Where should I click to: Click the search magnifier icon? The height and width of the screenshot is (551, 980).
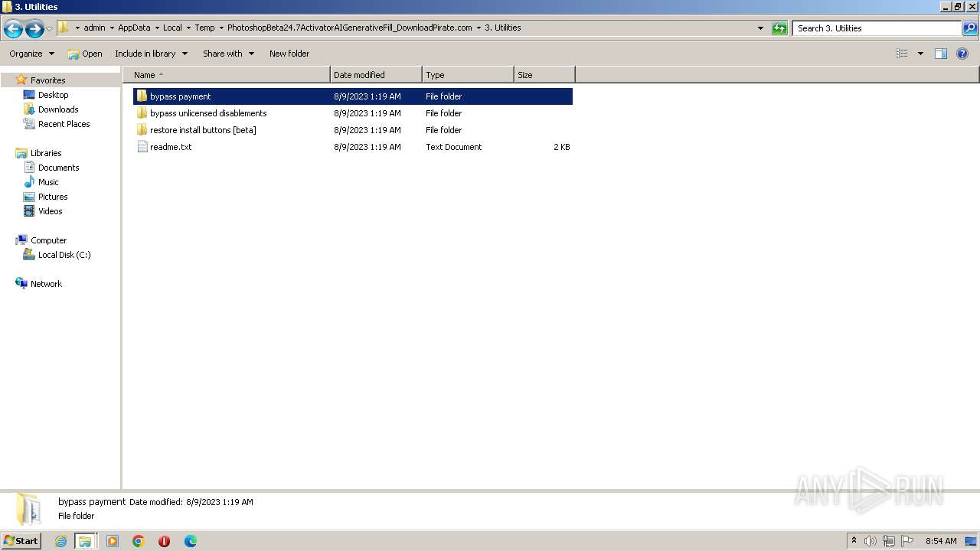[x=970, y=28]
